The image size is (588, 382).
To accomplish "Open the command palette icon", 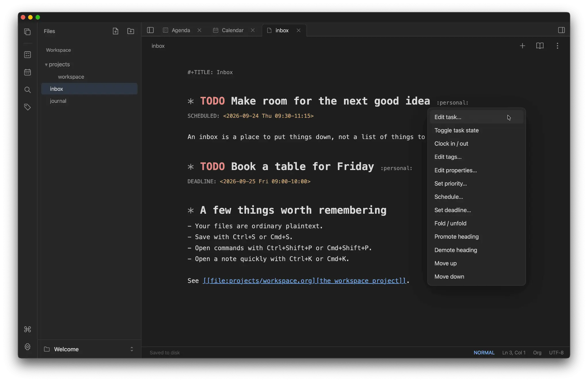I will pyautogui.click(x=28, y=329).
